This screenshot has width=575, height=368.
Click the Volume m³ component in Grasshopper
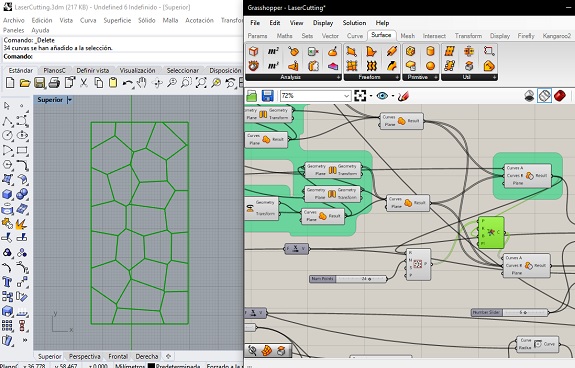(273, 66)
